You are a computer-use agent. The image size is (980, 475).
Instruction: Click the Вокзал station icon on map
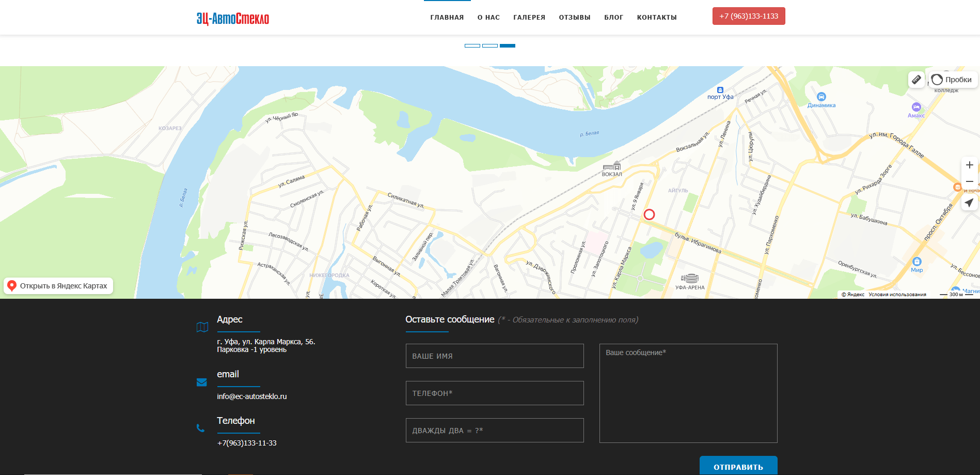point(612,166)
